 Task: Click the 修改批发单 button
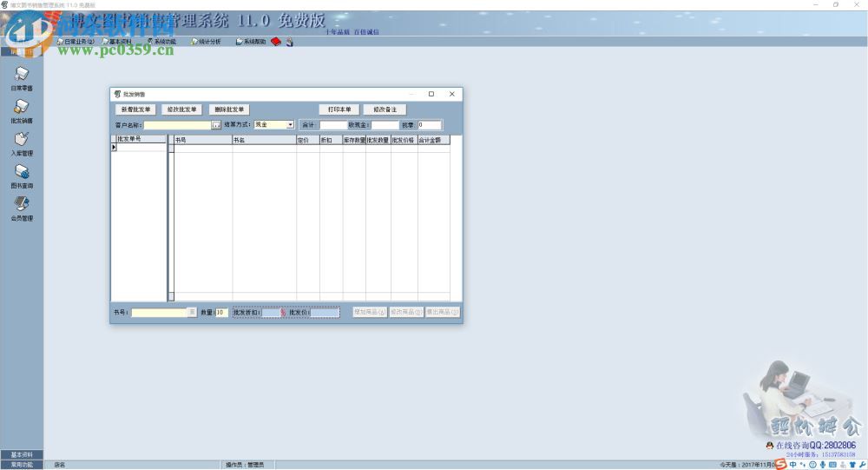click(x=182, y=109)
